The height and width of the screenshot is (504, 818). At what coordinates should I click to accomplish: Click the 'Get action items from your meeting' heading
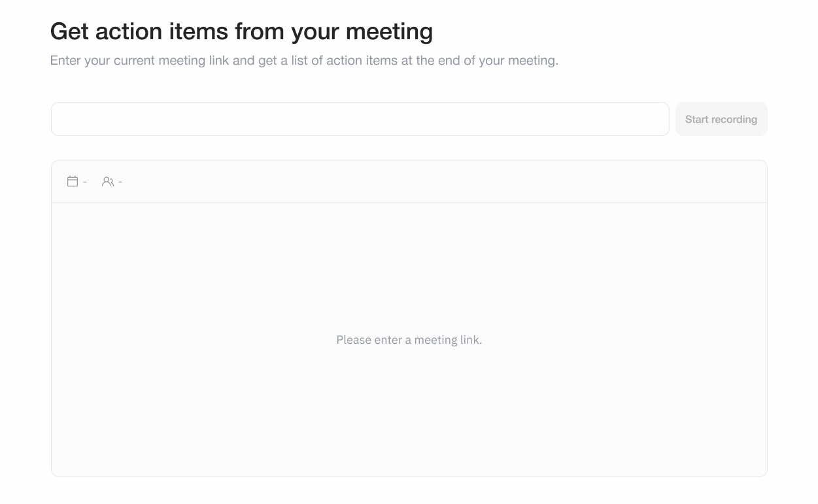(241, 31)
